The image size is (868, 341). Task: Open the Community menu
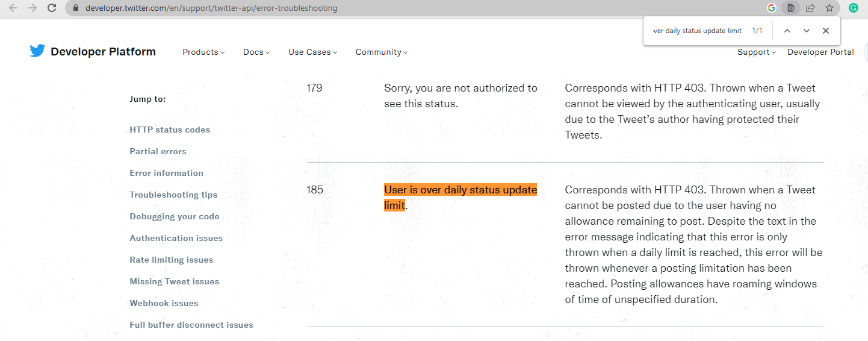382,52
